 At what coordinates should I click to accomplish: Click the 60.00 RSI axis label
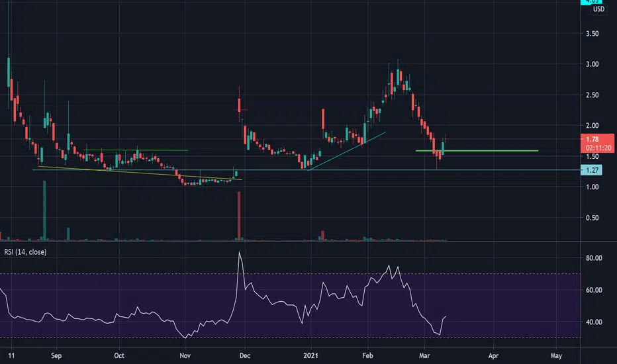pyautogui.click(x=594, y=290)
